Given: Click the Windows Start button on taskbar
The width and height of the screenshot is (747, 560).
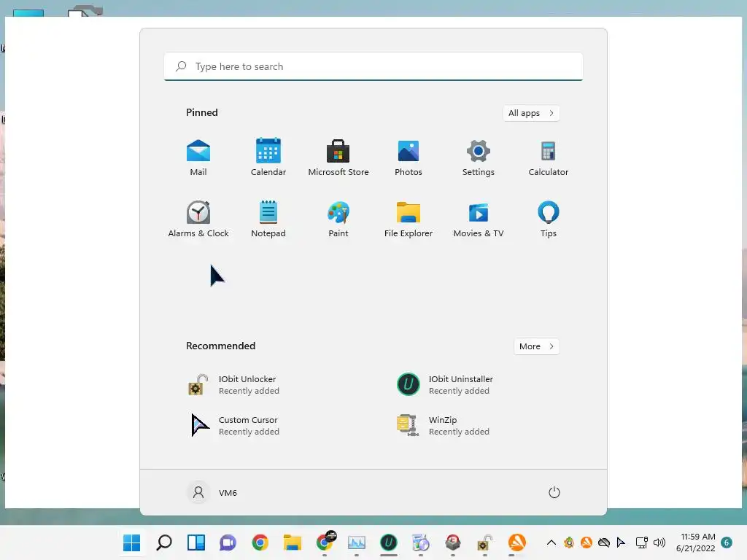Looking at the screenshot, I should click(x=131, y=542).
